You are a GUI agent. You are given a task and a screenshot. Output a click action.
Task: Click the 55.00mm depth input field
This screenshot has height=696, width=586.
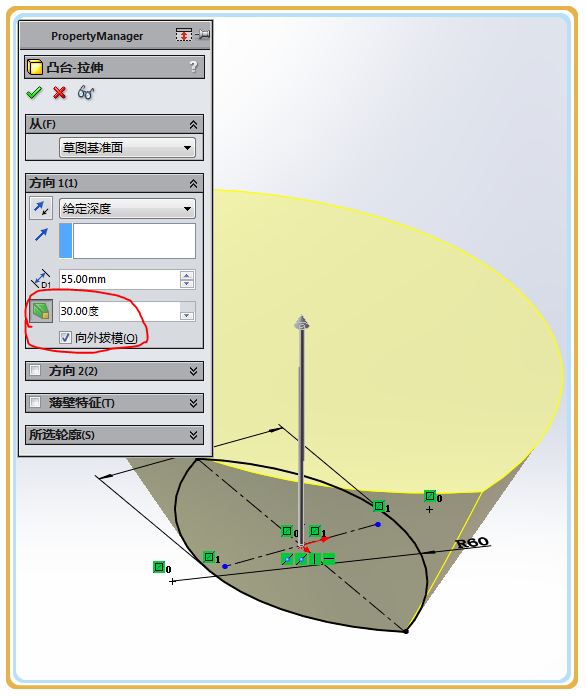[x=119, y=279]
